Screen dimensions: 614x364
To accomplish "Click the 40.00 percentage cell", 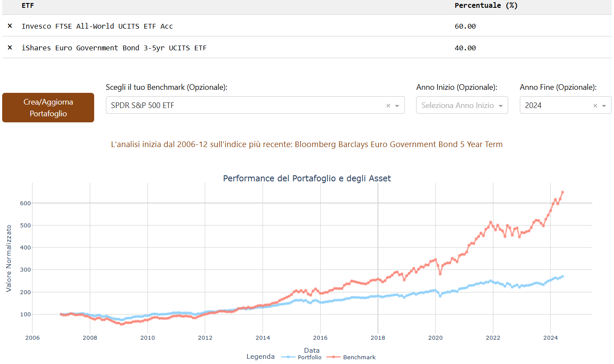I will [465, 48].
